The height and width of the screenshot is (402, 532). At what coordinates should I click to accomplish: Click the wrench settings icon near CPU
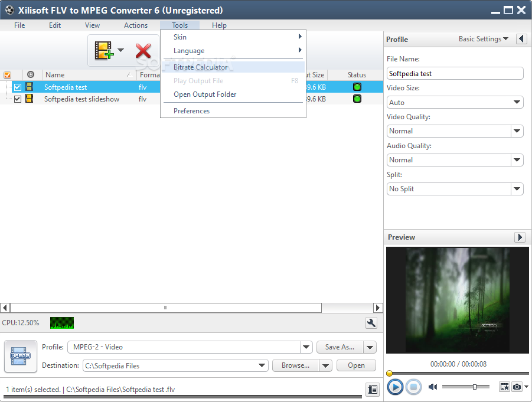point(371,323)
